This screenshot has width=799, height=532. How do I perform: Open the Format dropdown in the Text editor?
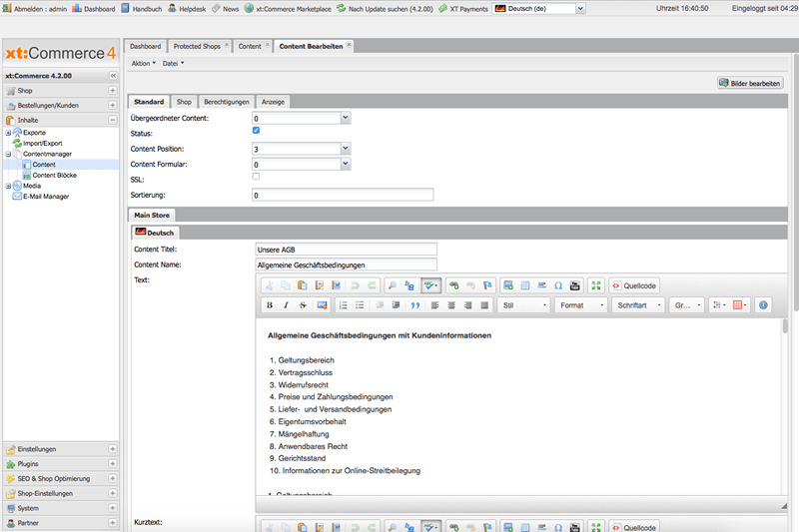[581, 305]
